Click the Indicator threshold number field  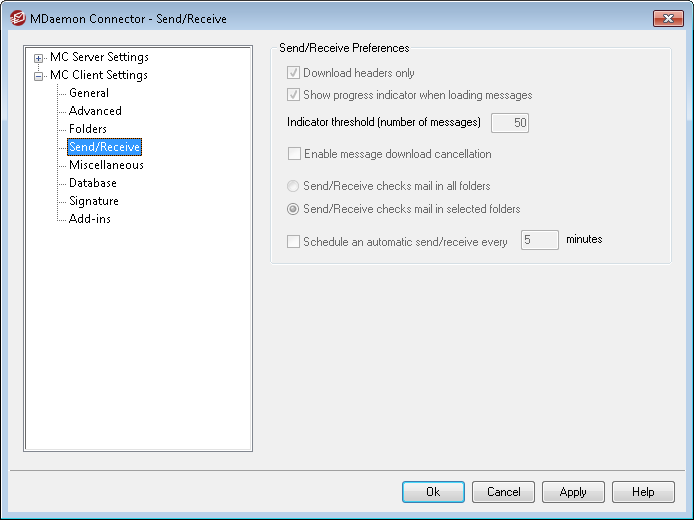[x=509, y=123]
